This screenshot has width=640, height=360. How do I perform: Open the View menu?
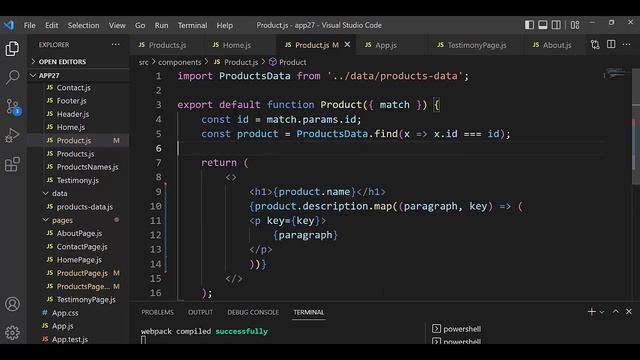tap(117, 25)
